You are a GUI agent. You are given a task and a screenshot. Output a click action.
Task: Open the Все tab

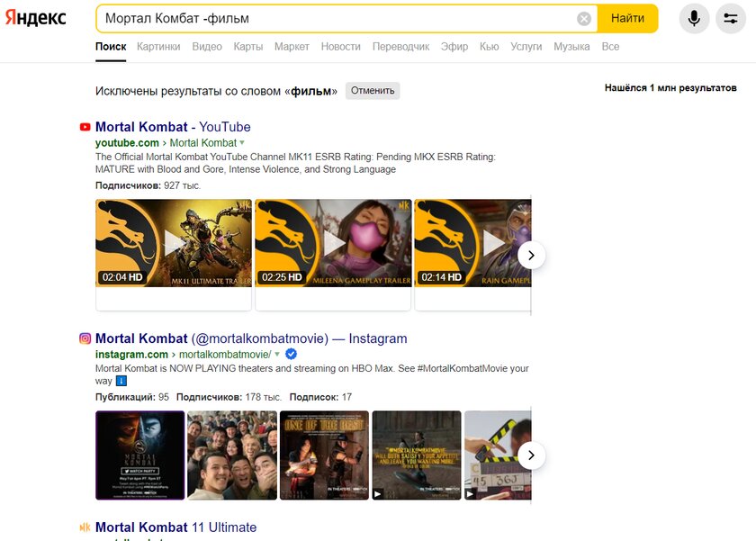(x=610, y=47)
